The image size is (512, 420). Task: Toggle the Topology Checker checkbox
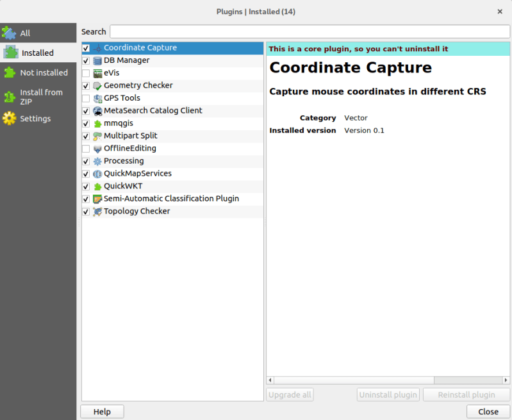(86, 212)
